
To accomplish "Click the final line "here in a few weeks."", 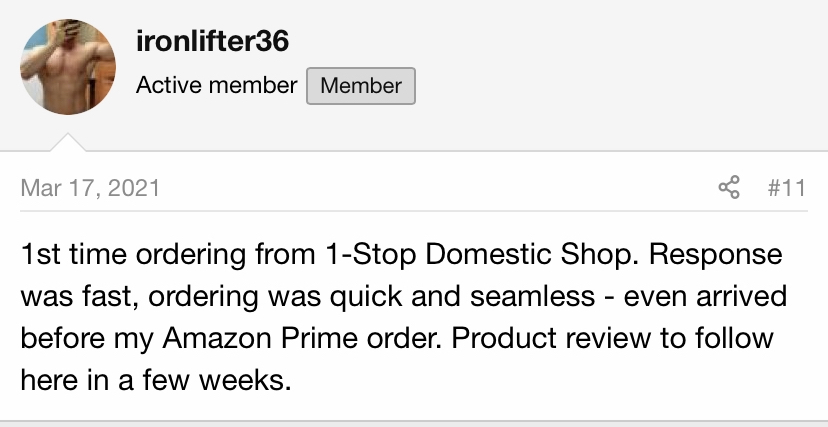I will coord(156,379).
